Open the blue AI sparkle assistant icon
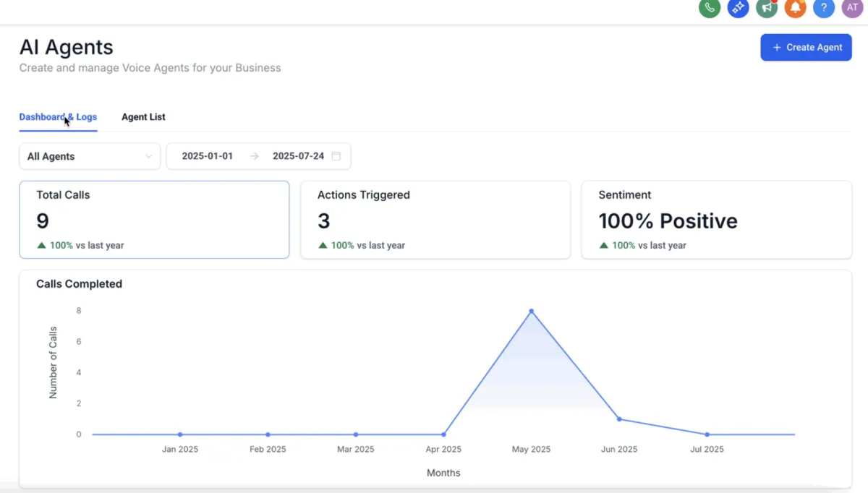 coord(738,7)
